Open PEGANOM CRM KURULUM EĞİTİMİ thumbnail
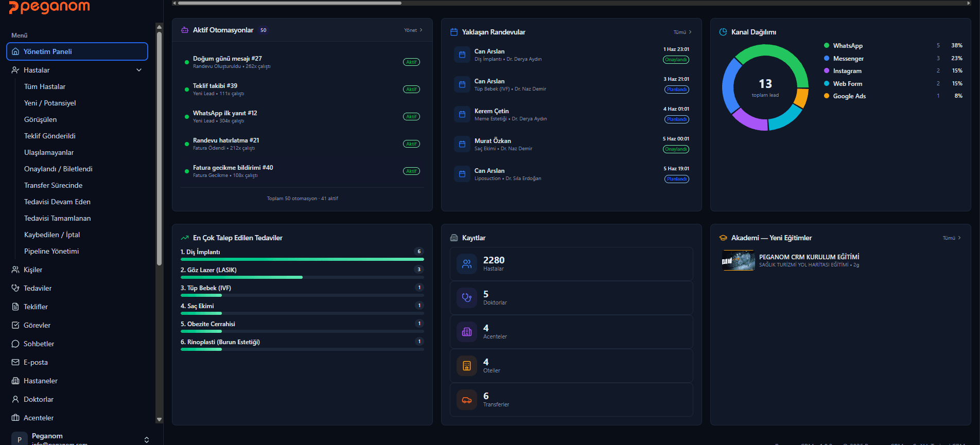 (739, 260)
